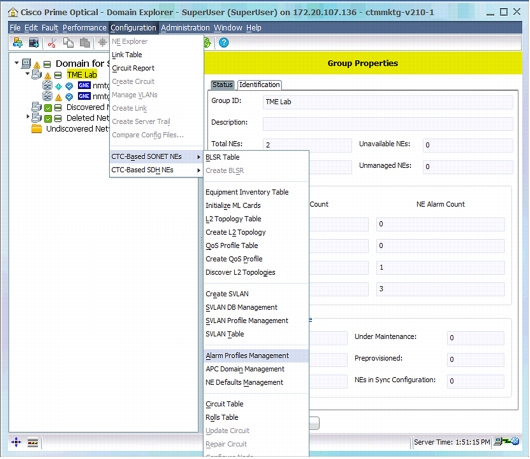Choose Create SVLAN entry
The width and height of the screenshot is (530, 459).
pos(257,294)
